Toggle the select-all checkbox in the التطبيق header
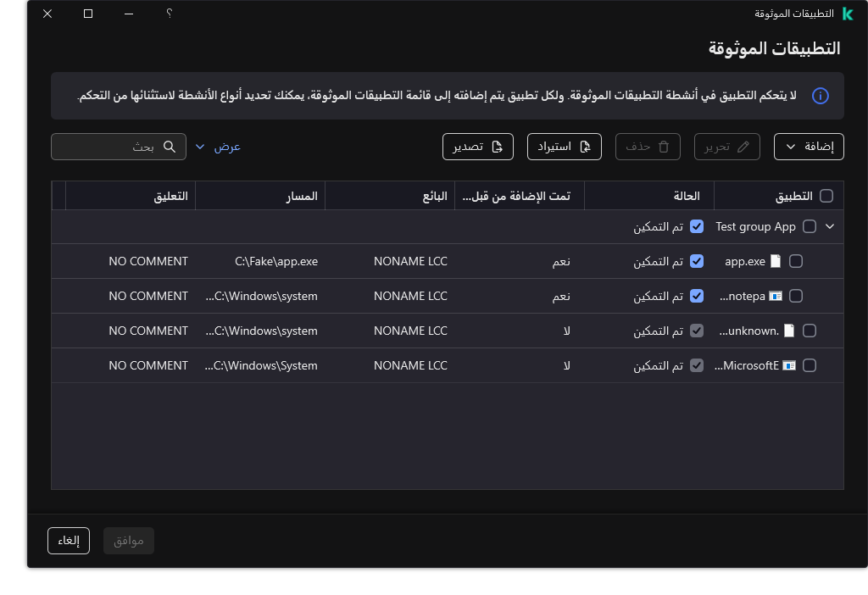The width and height of the screenshot is (868, 595). tap(826, 195)
